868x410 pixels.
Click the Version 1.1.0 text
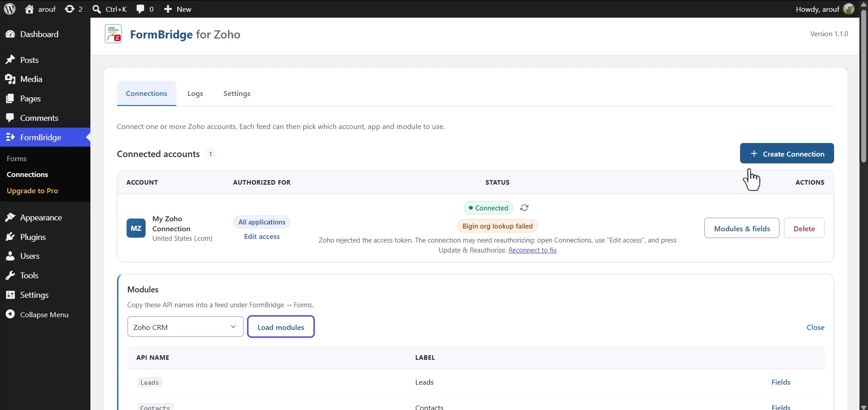(829, 34)
